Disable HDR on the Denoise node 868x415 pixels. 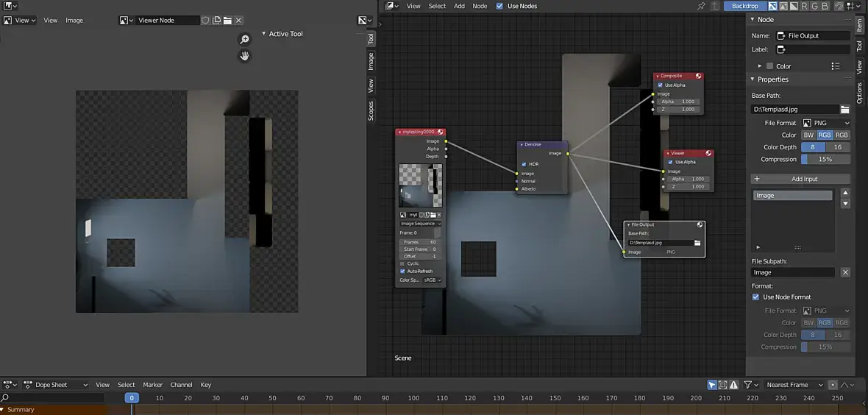click(x=524, y=164)
